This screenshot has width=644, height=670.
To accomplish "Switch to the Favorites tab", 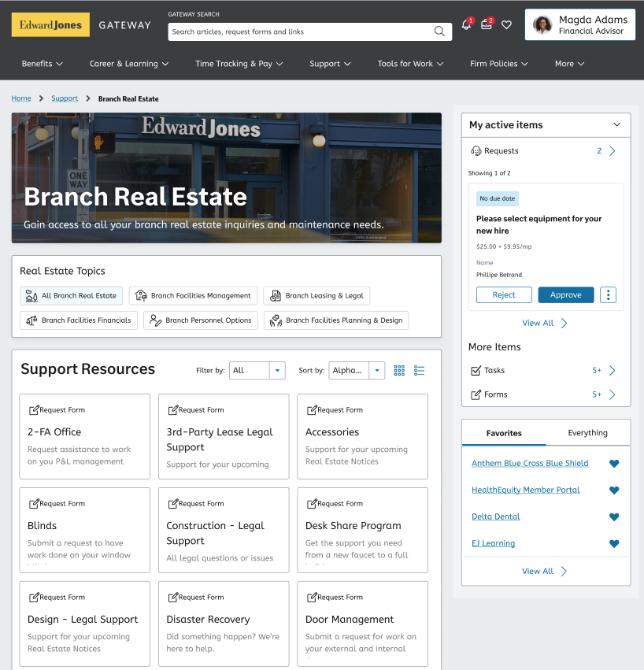I will tap(504, 433).
